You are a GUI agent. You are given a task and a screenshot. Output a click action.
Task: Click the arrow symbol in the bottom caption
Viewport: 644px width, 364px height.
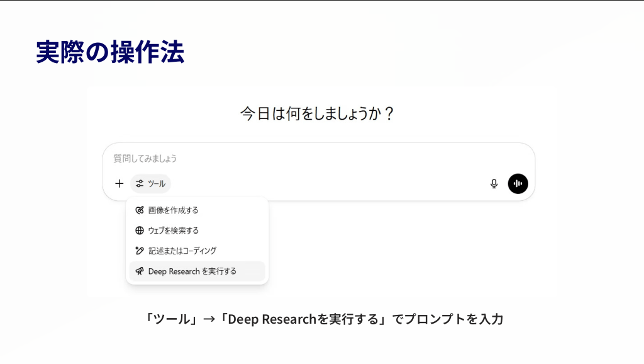(x=209, y=319)
